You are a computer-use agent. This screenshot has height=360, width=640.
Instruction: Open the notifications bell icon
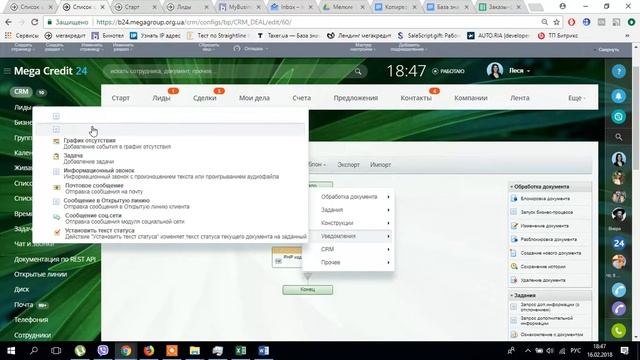tap(619, 96)
